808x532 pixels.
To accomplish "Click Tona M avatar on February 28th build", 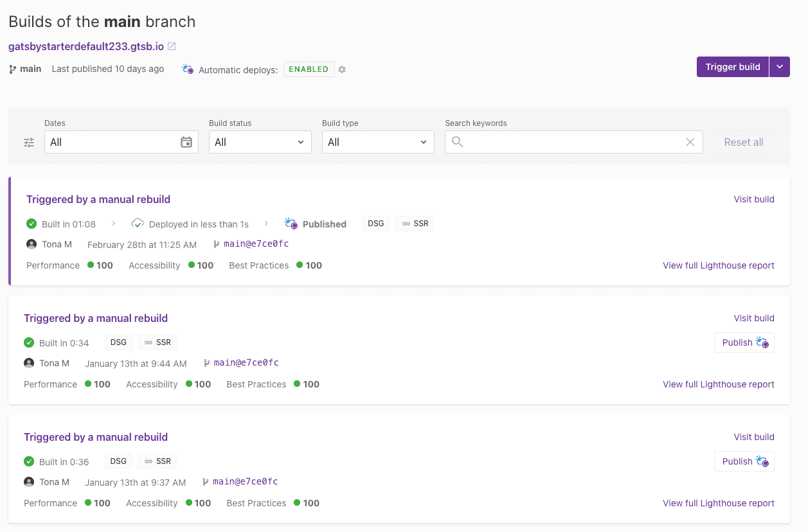I will pos(31,244).
